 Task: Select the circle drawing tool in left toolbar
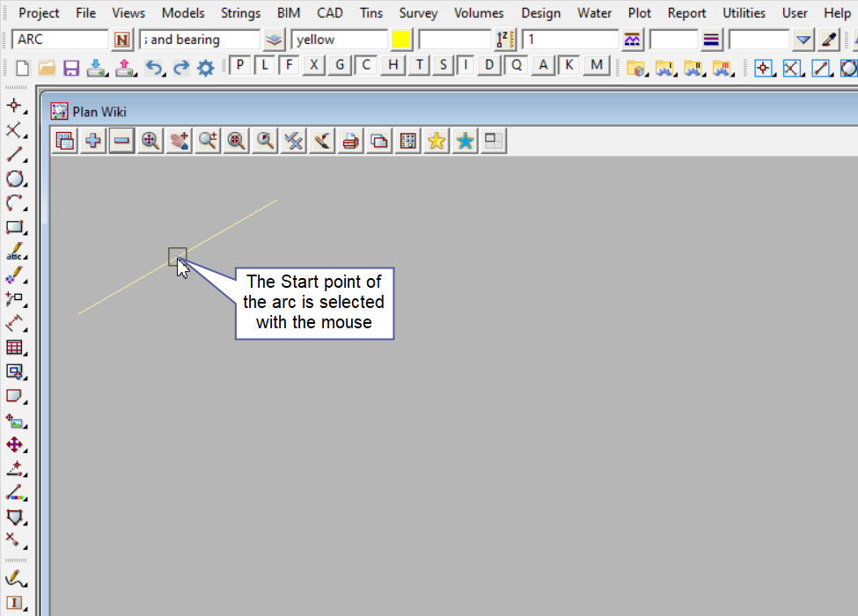pyautogui.click(x=14, y=179)
